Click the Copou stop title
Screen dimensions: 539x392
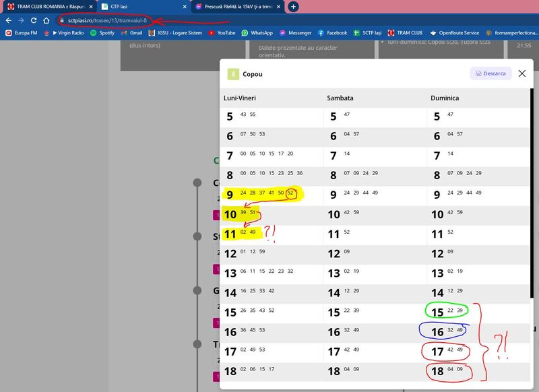[252, 74]
